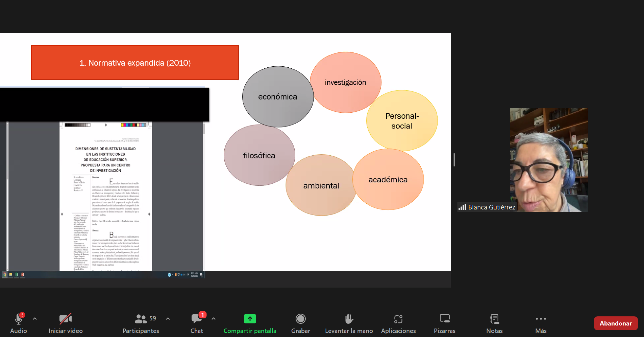644x337 pixels.
Task: Raise hand with Levantar la mano
Action: point(349,319)
